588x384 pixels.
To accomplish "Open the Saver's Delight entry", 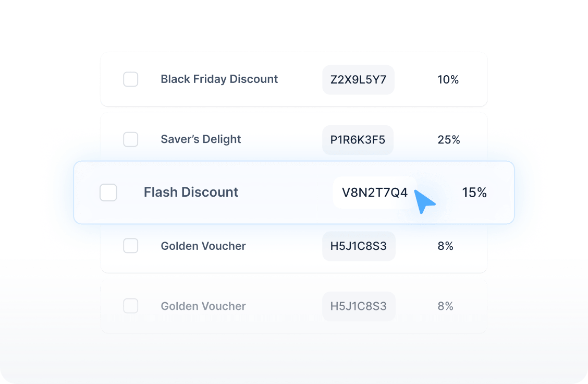I will click(x=201, y=139).
